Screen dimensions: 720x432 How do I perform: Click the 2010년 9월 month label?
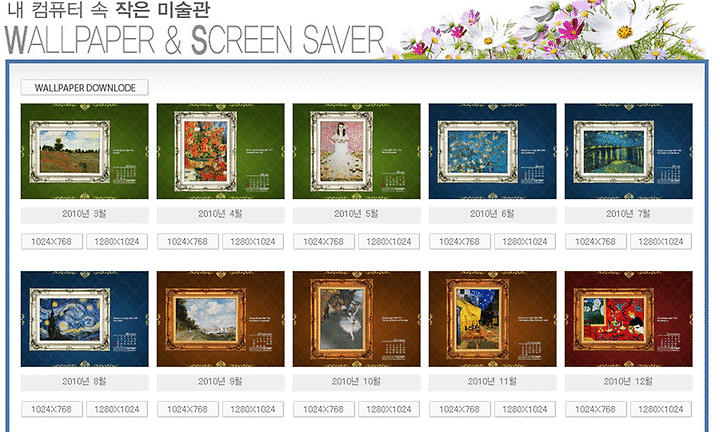point(220,382)
